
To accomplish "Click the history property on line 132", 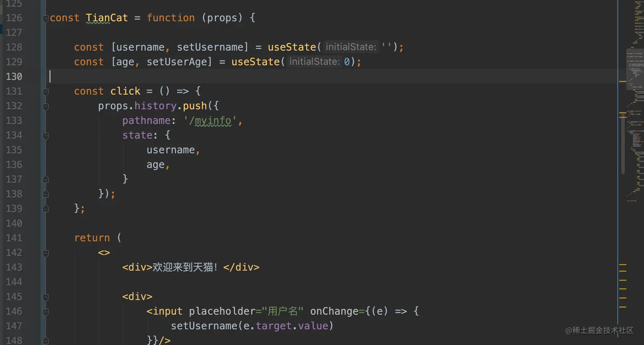I will [x=155, y=106].
